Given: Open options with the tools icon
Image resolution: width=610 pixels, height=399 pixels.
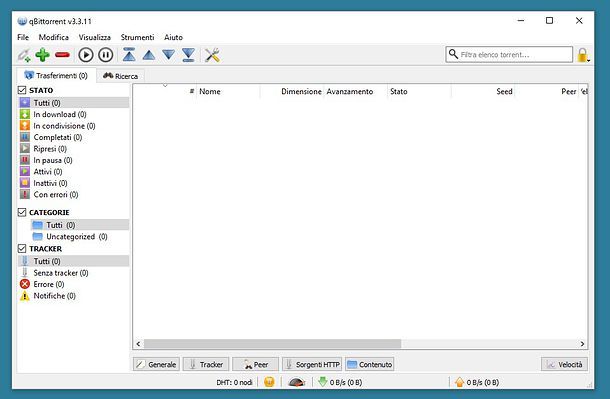Looking at the screenshot, I should tap(212, 55).
